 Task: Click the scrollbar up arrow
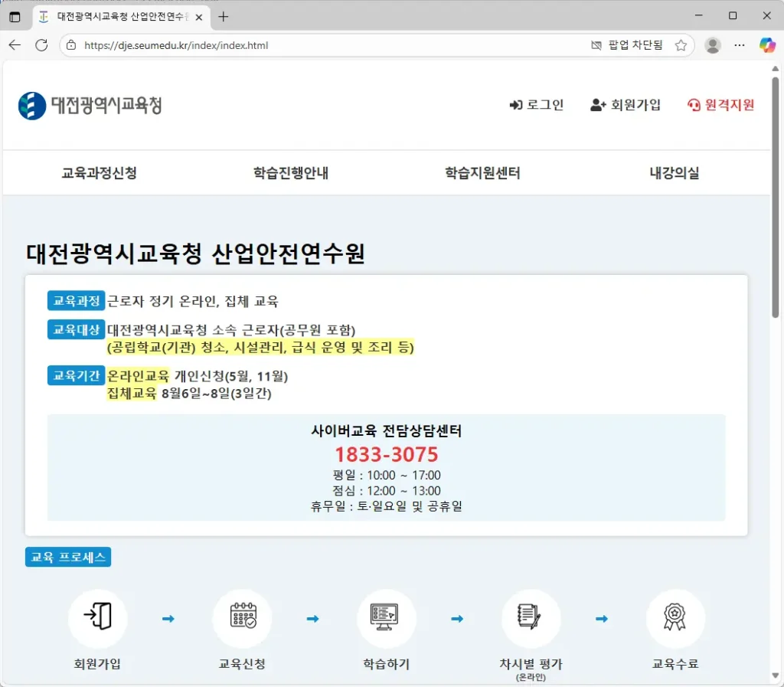click(x=775, y=68)
